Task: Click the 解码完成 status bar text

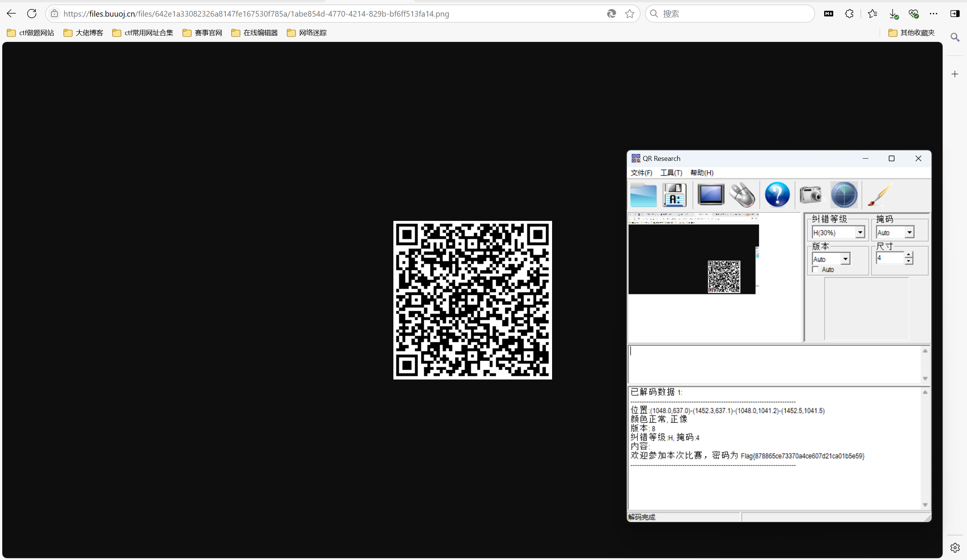Action: pyautogui.click(x=642, y=517)
